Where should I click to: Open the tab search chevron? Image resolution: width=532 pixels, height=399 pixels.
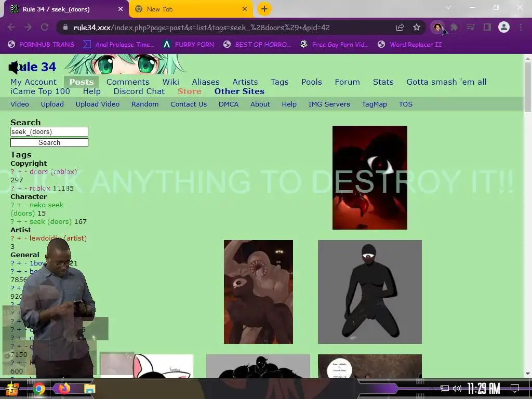coord(448,7)
